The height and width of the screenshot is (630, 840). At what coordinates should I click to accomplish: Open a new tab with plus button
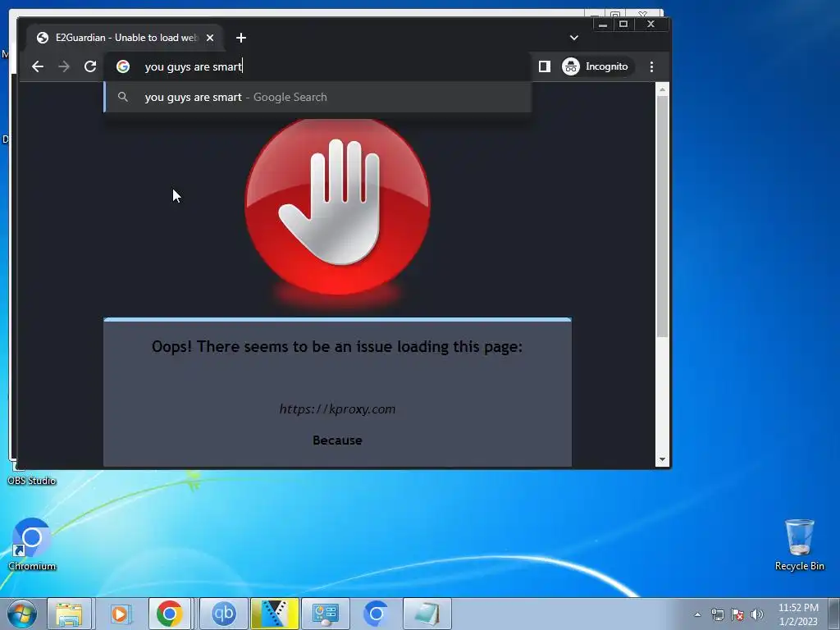tap(241, 38)
